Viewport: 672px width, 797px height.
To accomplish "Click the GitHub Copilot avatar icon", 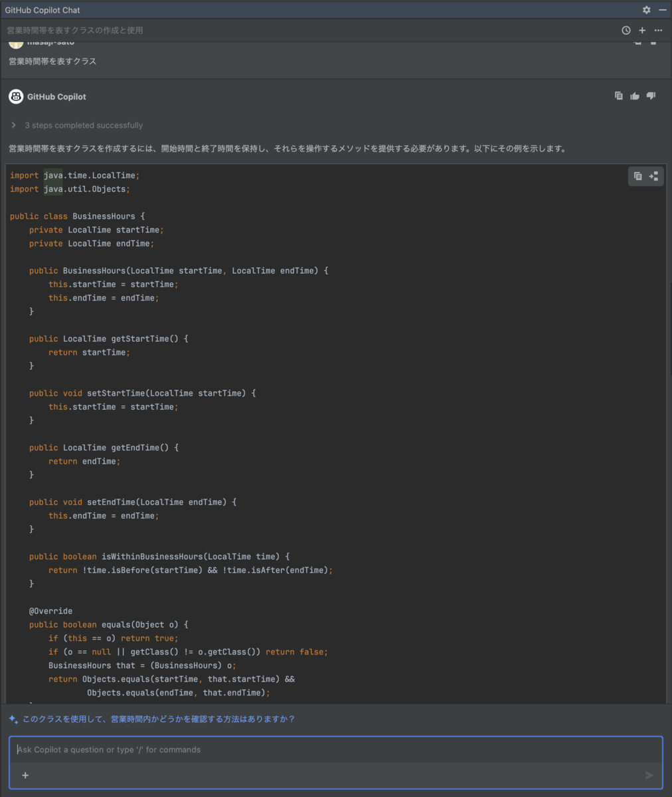I will [x=16, y=96].
